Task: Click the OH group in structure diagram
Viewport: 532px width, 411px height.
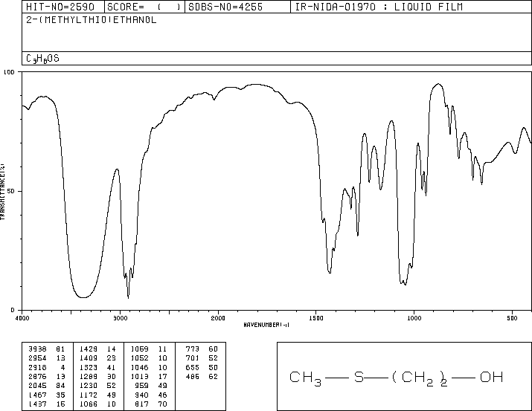Action: click(x=491, y=377)
